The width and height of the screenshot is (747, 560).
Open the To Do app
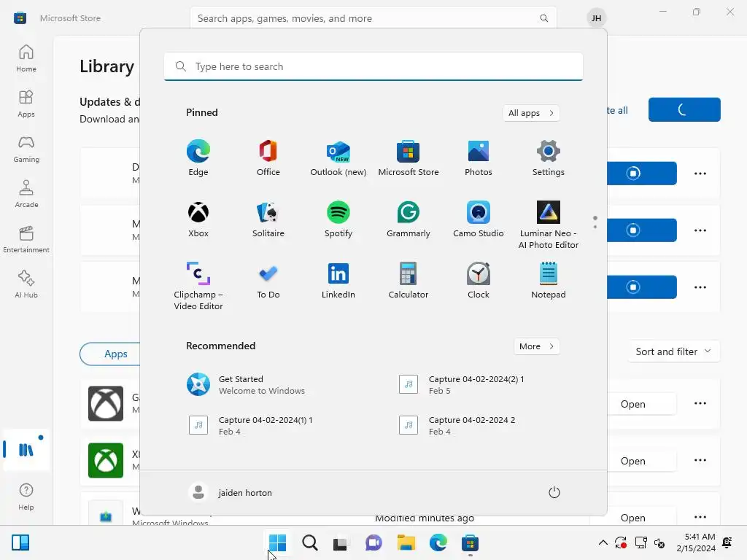pyautogui.click(x=268, y=281)
